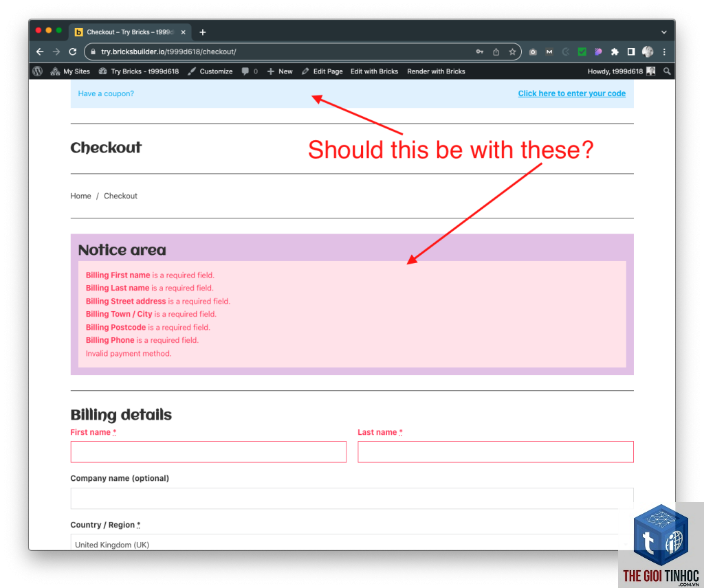
Task: Click Edit with Bricks
Action: click(374, 71)
